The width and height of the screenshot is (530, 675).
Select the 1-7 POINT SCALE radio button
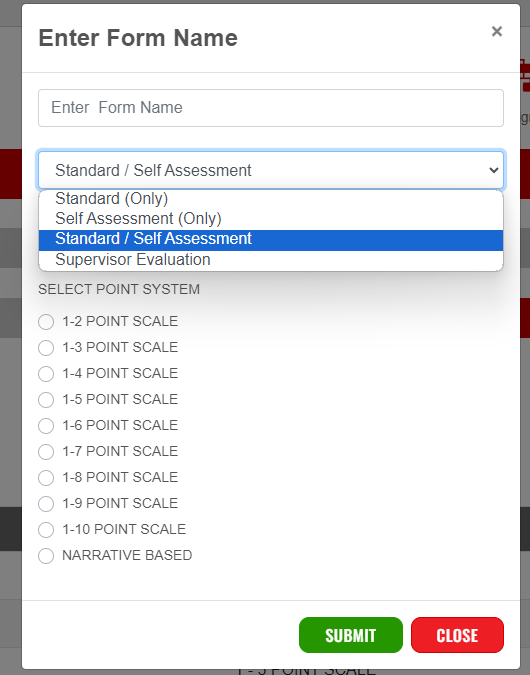coord(46,452)
